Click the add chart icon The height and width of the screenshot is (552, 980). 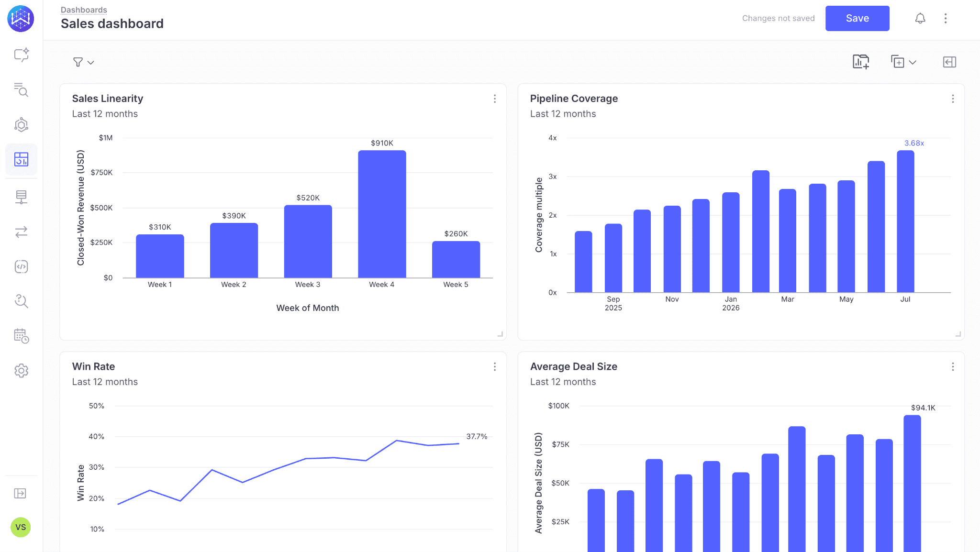pos(861,62)
